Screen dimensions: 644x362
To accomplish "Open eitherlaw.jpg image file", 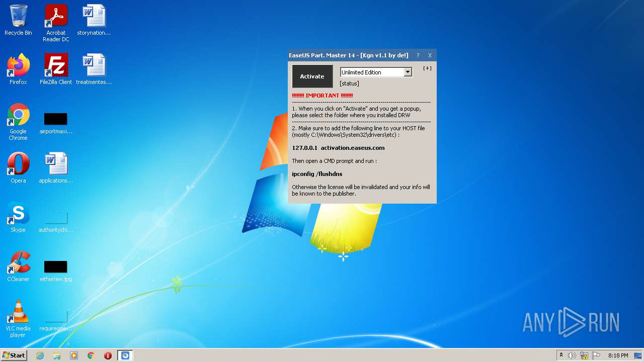I will 56,270.
